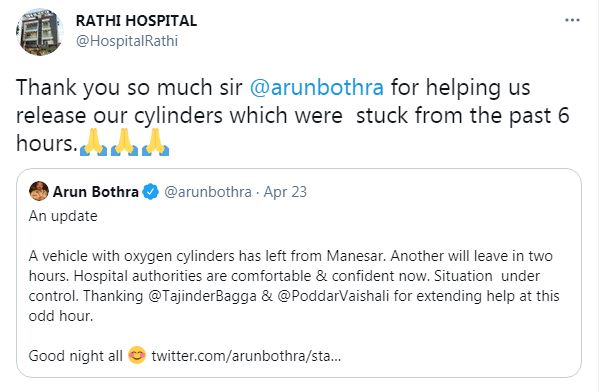
Task: Open the twitter.com/arunbothra/sta... link
Action: pyautogui.click(x=246, y=356)
